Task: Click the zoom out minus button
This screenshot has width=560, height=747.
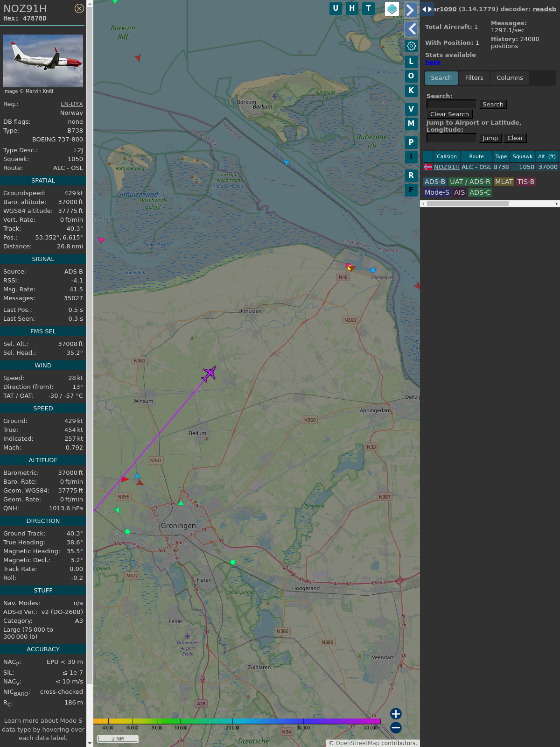Action: coord(396,727)
